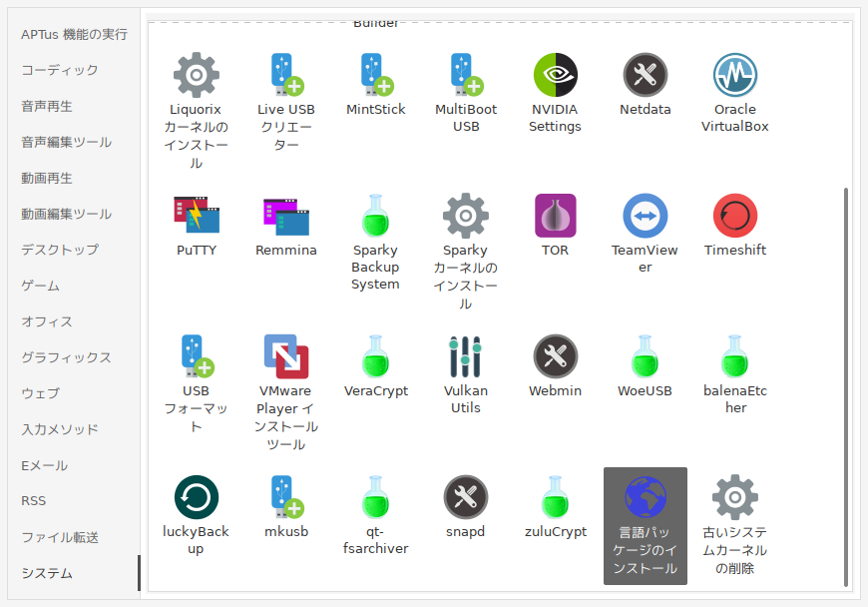The height and width of the screenshot is (607, 868).
Task: Go to ファイル転送 category
Action: pyautogui.click(x=60, y=537)
